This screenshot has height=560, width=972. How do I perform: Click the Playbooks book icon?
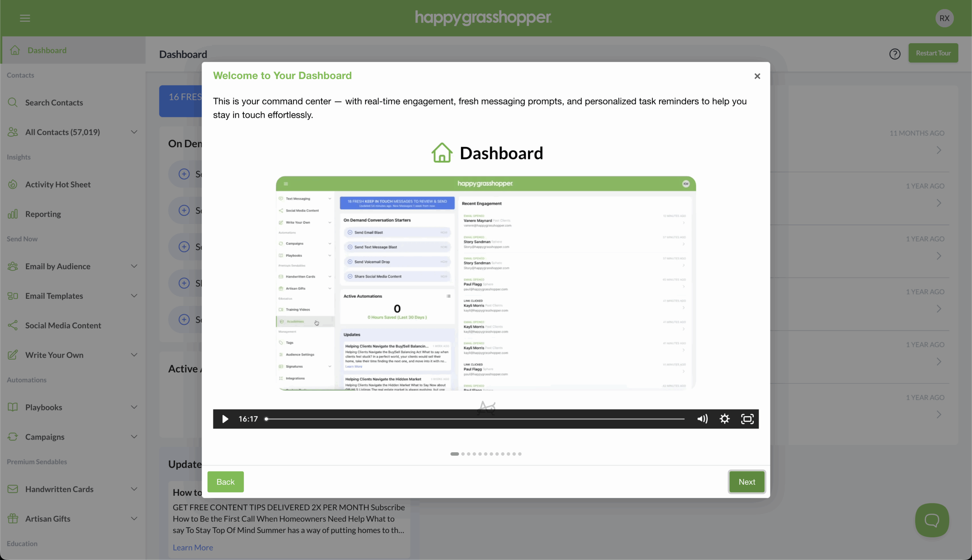pyautogui.click(x=13, y=407)
